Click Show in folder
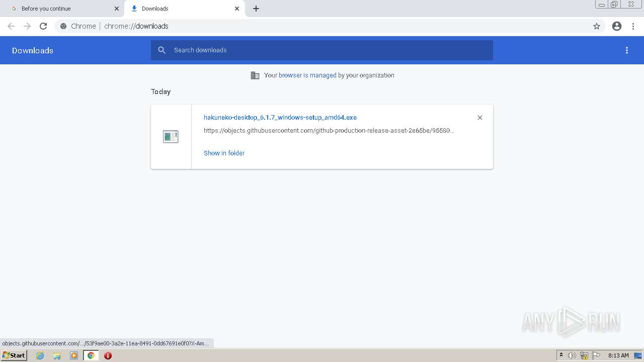644x362 pixels. pyautogui.click(x=224, y=153)
